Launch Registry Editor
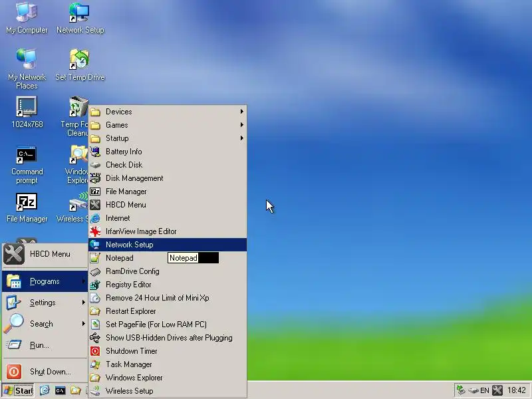Screen dimensions: 532x399 point(168,285)
